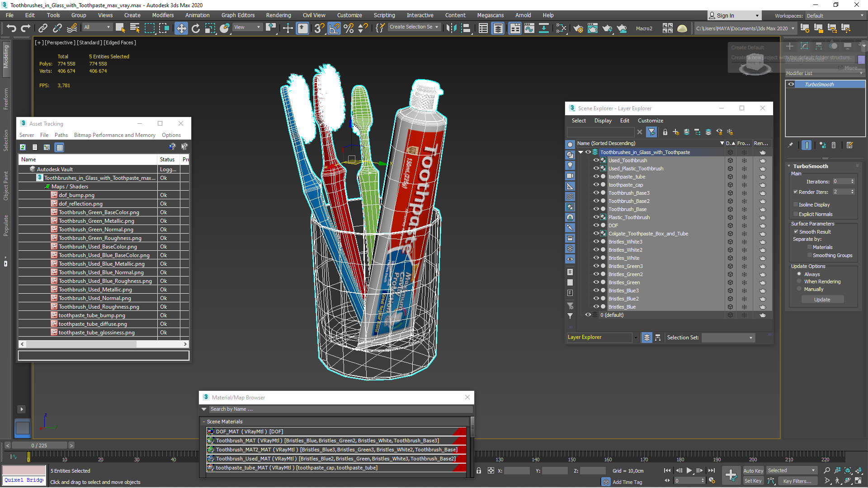Screen dimensions: 868x488
Task: Click the Set Keys plus button
Action: point(731,475)
